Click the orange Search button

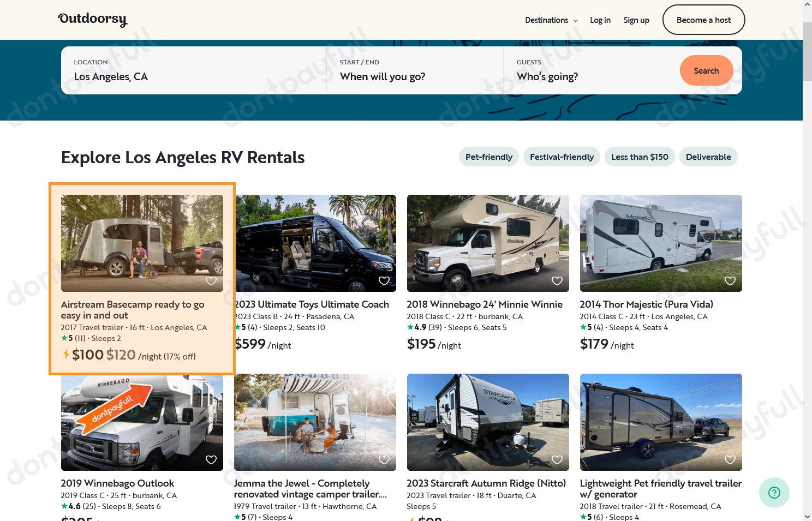[706, 70]
